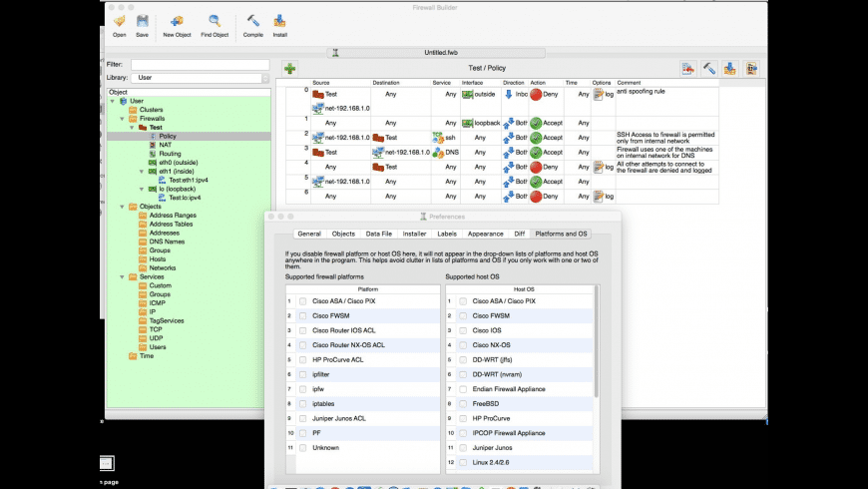Select the NAT ruleset in tree
The image size is (868, 489).
tap(165, 145)
